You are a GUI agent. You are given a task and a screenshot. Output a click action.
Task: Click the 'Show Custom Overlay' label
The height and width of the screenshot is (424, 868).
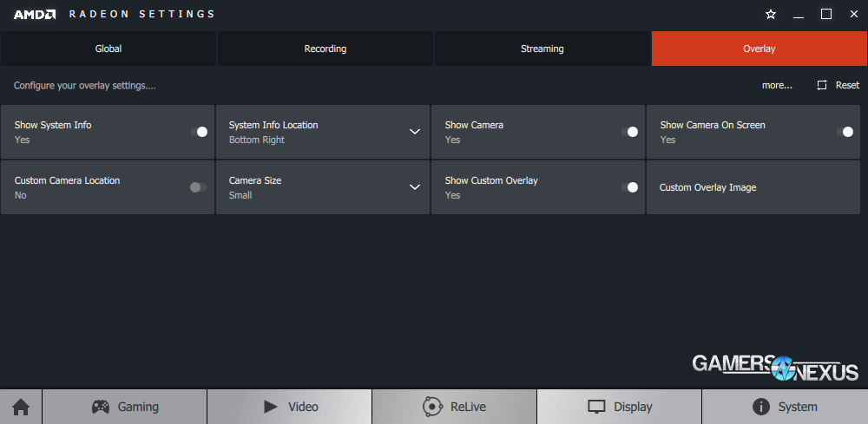491,180
